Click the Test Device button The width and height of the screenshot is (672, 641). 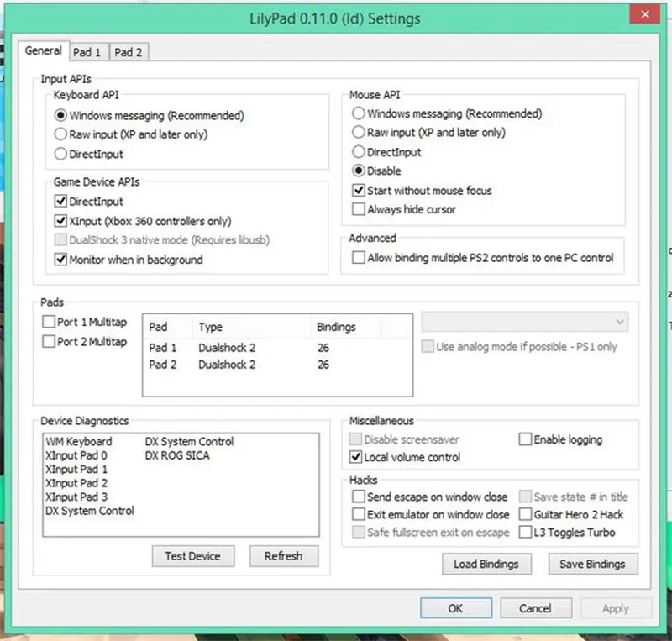[x=193, y=556]
